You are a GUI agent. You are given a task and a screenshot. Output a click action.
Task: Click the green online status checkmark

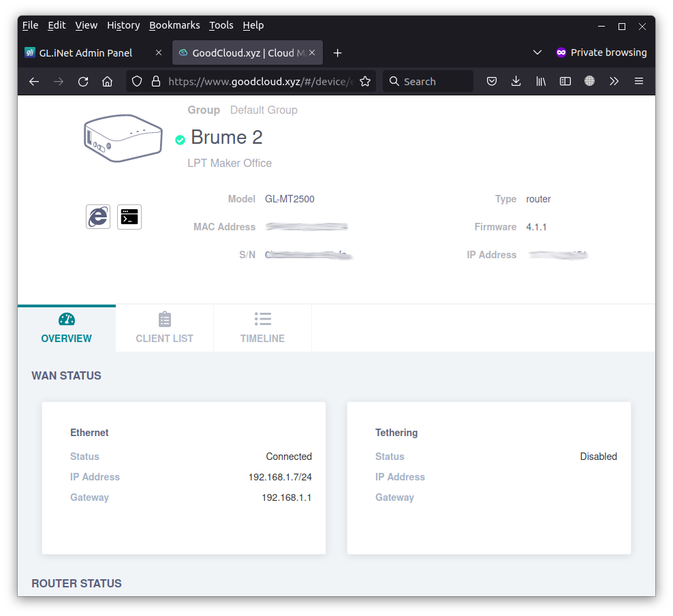point(181,140)
